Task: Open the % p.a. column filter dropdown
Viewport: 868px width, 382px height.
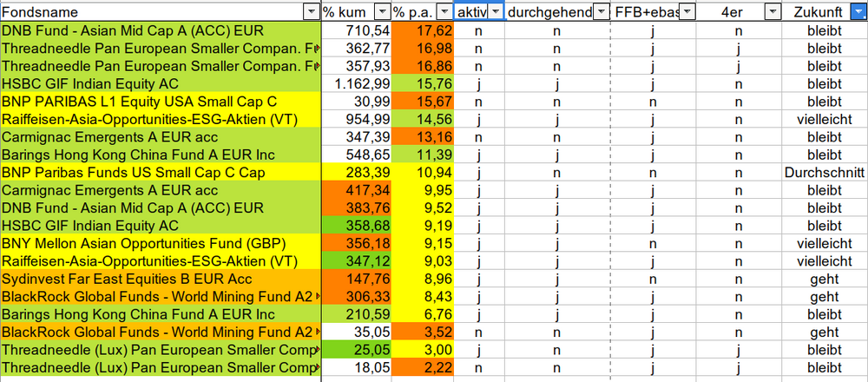Action: pyautogui.click(x=444, y=11)
